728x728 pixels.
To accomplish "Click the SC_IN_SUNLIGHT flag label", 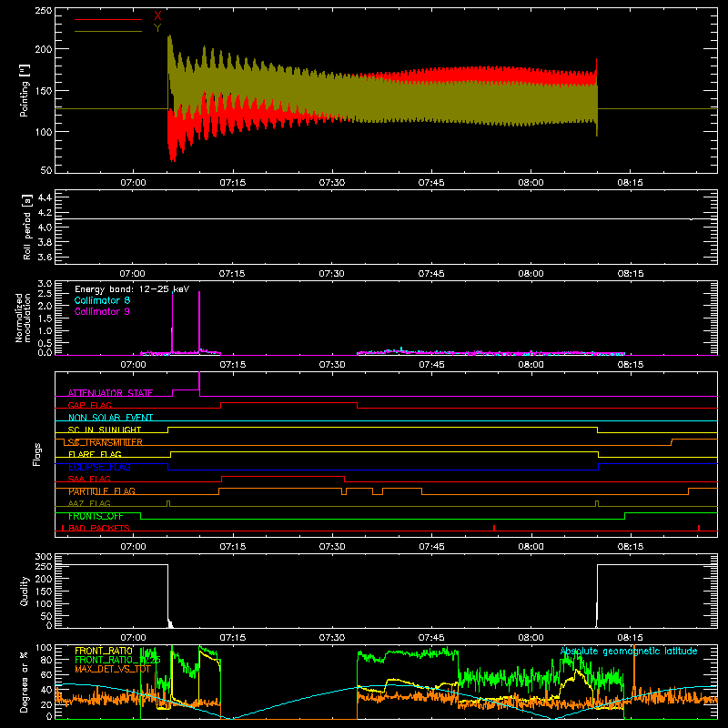I will point(105,430).
